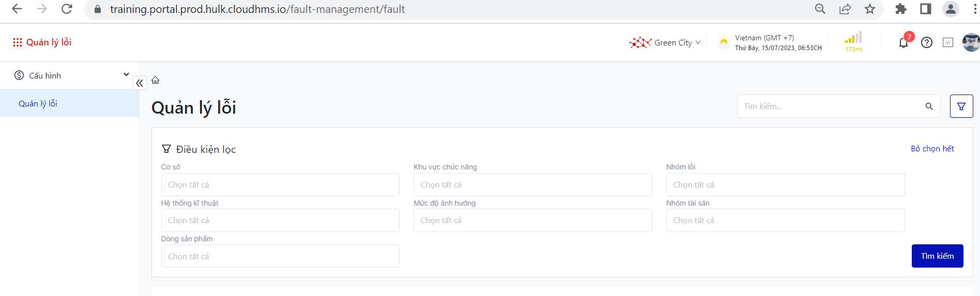
Task: Click the notification bell icon
Action: point(903,43)
